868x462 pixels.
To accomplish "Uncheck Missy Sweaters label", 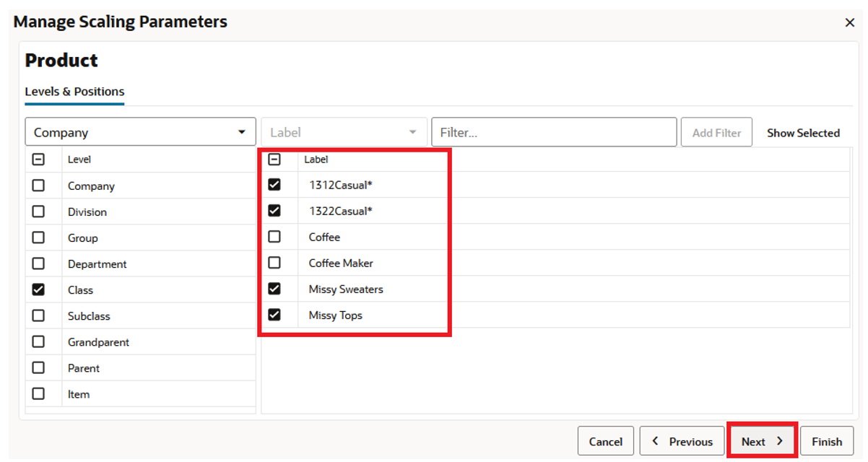I will coord(274,289).
